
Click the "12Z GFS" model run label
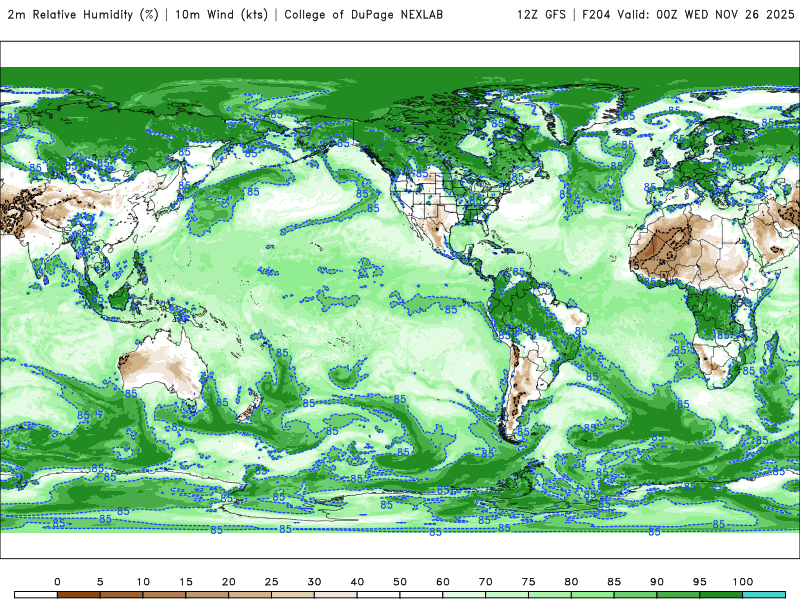click(x=541, y=14)
